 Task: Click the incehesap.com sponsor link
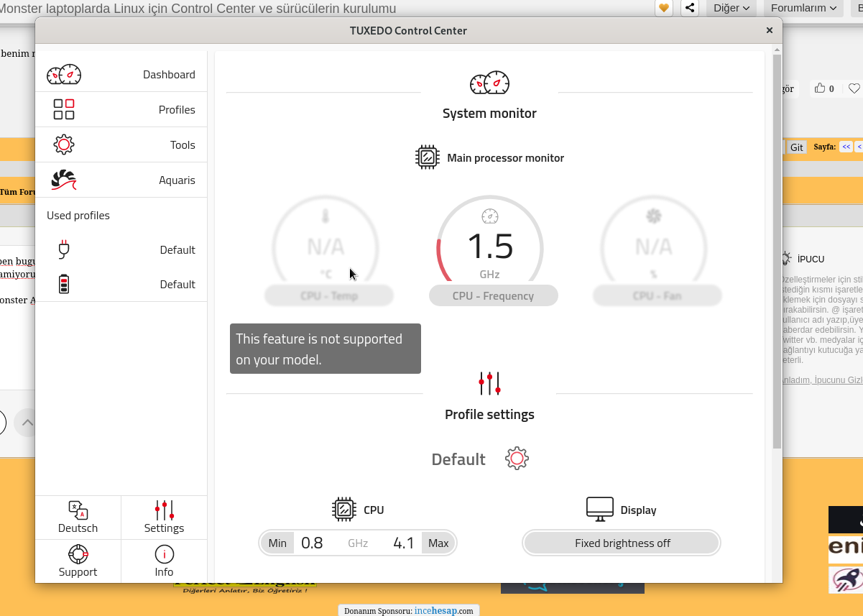click(x=443, y=610)
